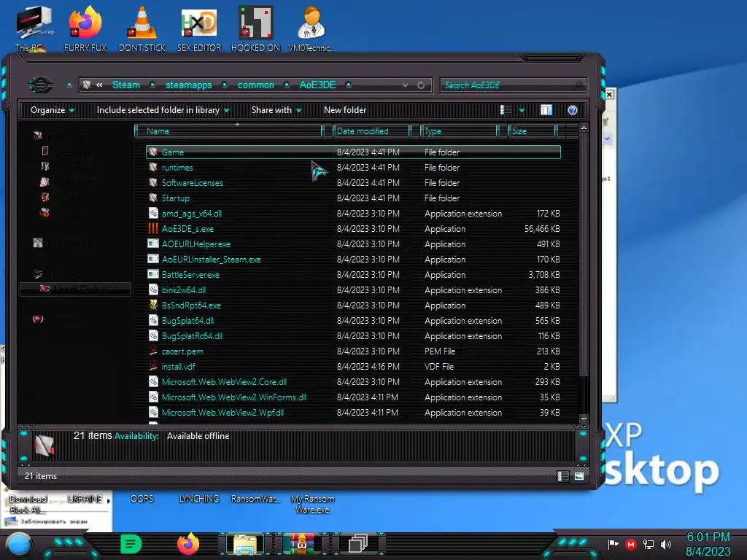Select AoEURLInstaller_Steam.exe file
The width and height of the screenshot is (747, 560).
pos(354,260)
